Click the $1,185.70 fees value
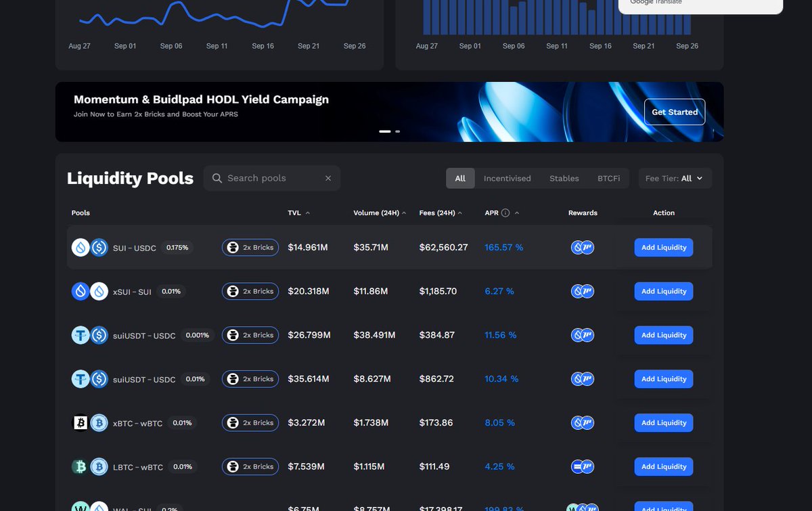 click(x=438, y=292)
